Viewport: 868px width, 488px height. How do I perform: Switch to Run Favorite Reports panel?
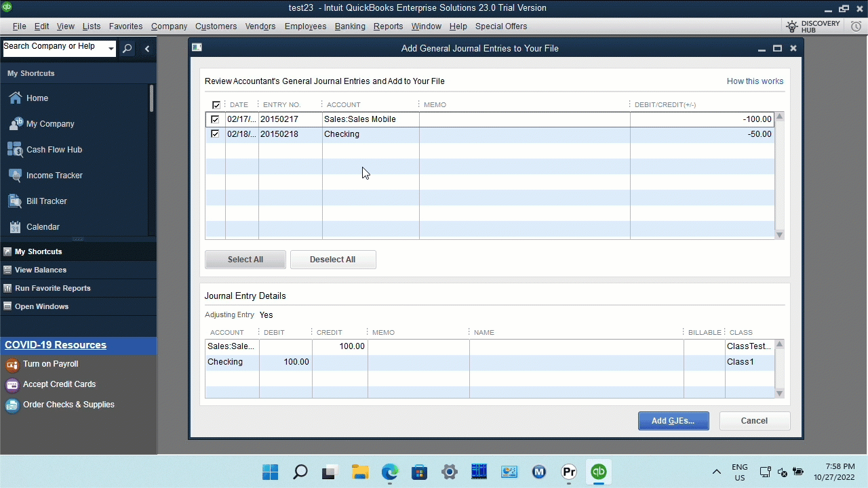(78, 288)
